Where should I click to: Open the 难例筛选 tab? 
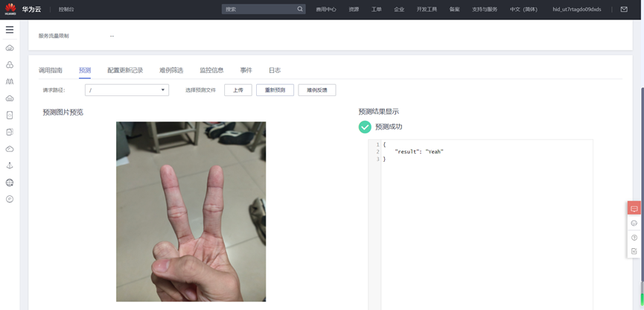pos(171,70)
